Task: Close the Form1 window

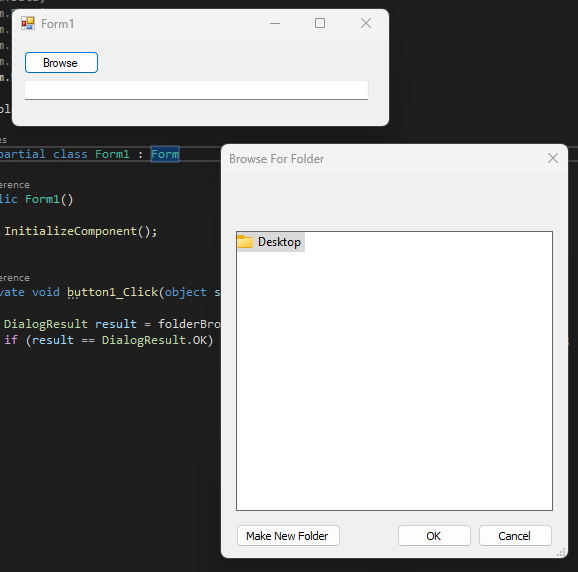Action: point(366,24)
